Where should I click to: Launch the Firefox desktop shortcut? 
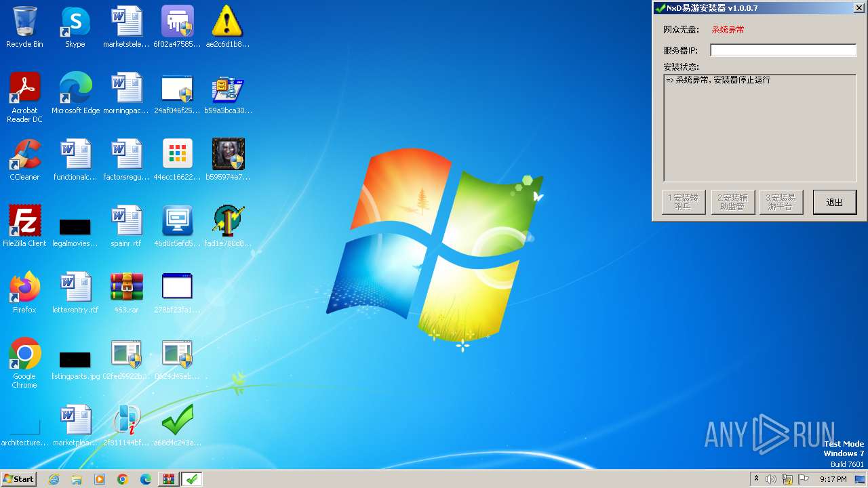[x=24, y=293]
